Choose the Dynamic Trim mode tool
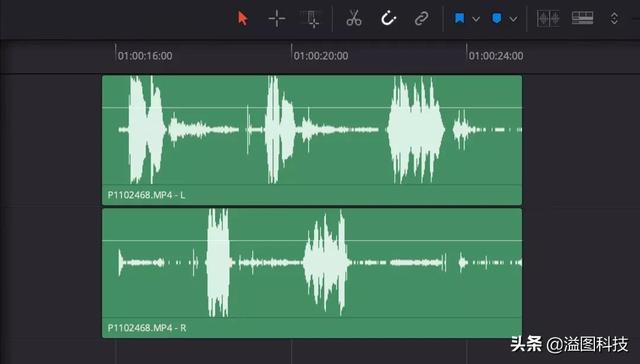Viewport: 640px width, 364px height. [x=311, y=19]
